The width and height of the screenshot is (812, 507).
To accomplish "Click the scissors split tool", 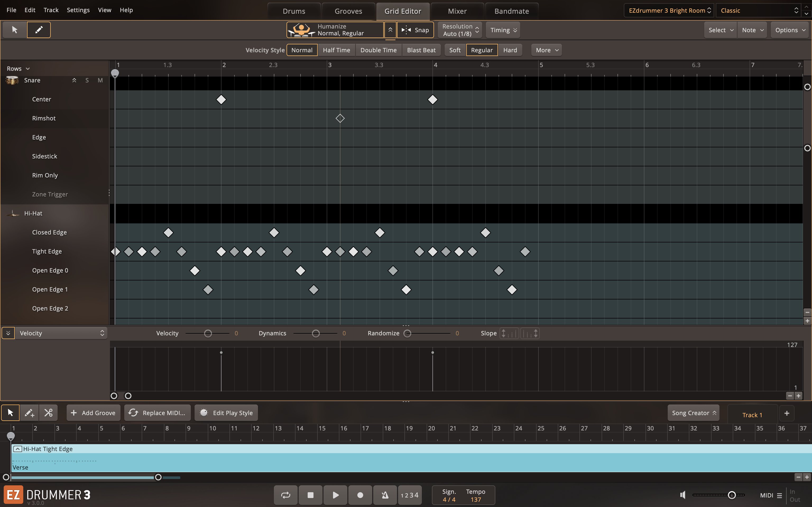I will point(48,413).
